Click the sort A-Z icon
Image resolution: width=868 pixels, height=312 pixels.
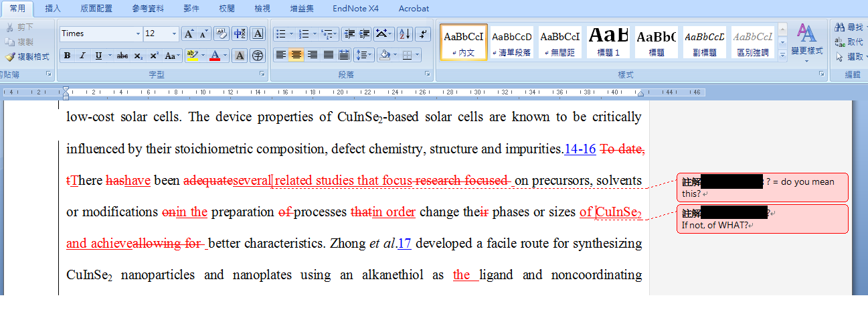[x=404, y=33]
